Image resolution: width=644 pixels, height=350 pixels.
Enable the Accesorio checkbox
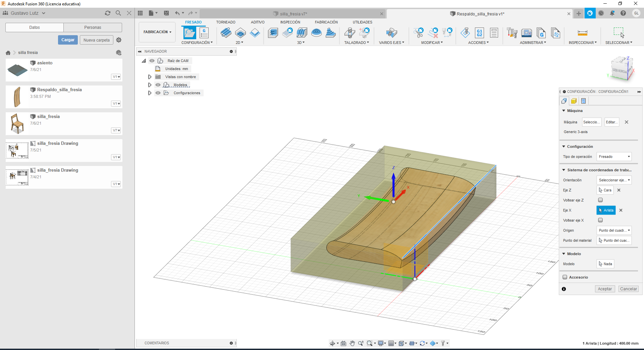pos(565,277)
